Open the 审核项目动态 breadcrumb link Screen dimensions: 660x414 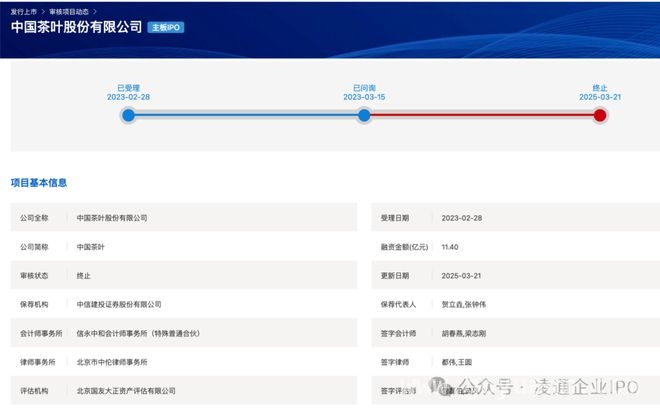(x=69, y=12)
